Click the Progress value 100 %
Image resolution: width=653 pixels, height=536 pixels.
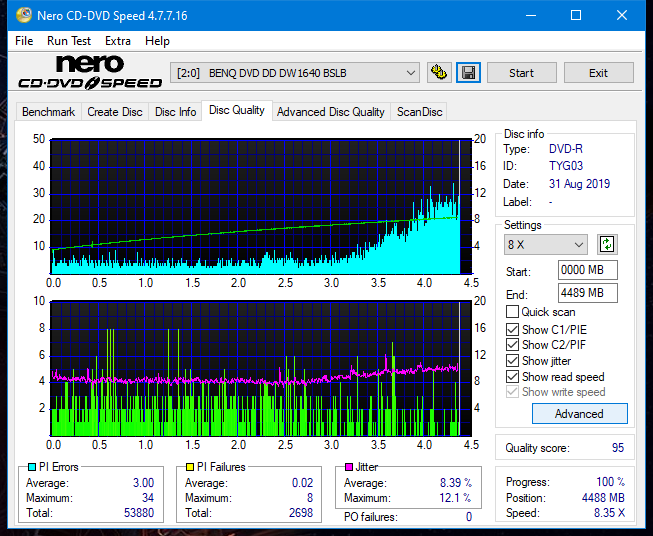click(x=611, y=482)
